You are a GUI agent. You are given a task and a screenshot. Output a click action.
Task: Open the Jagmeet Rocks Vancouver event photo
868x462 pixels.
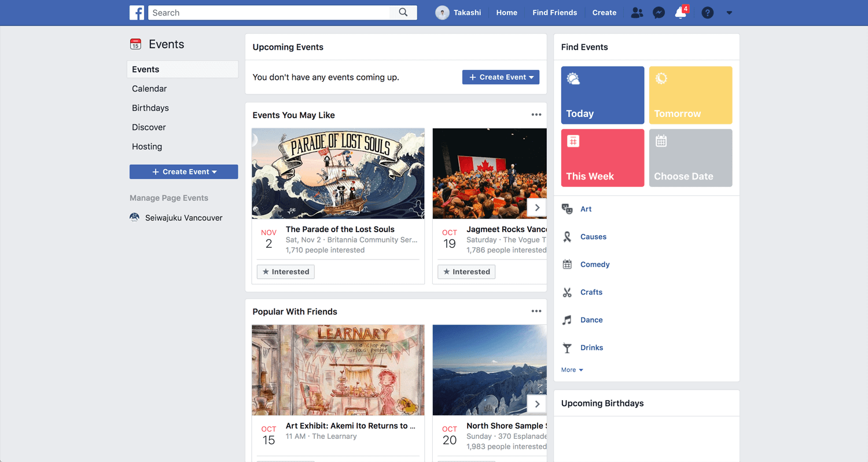[x=490, y=174]
